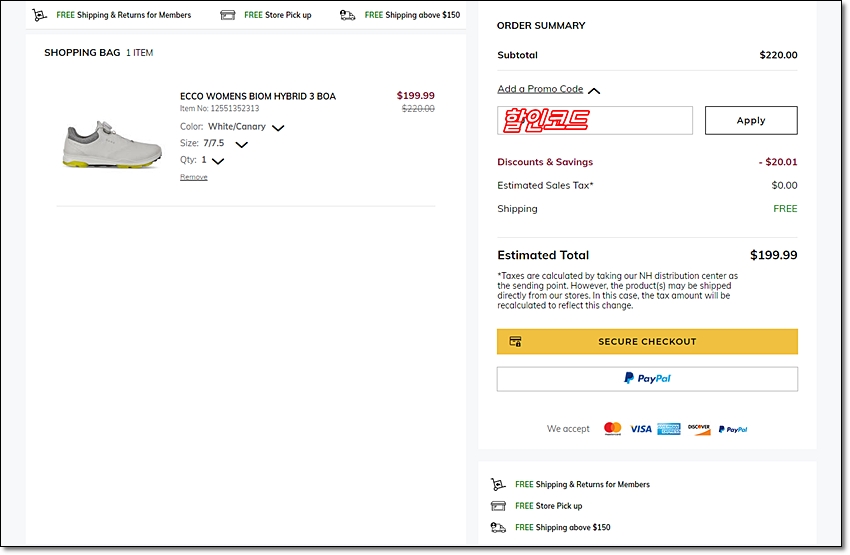The image size is (850, 555).
Task: Click the Estimated Sales Tax label
Action: (545, 185)
